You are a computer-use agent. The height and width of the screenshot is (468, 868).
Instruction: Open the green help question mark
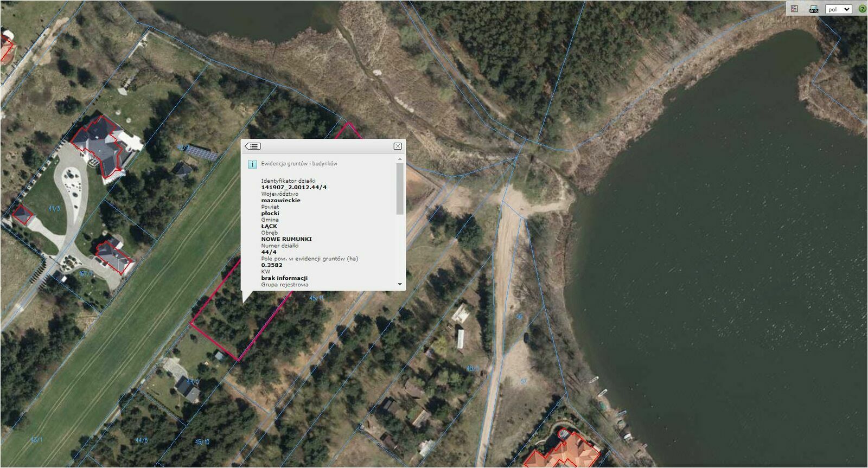click(862, 9)
